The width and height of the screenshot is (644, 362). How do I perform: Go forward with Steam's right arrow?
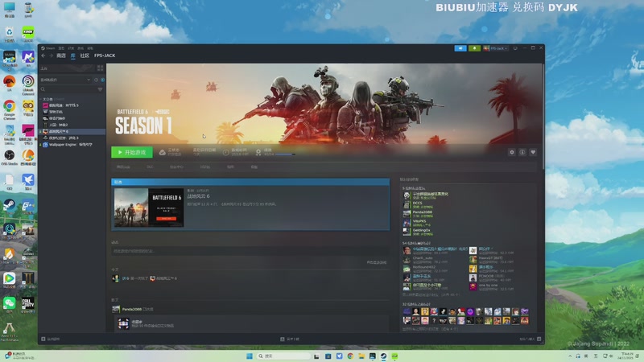pyautogui.click(x=52, y=56)
